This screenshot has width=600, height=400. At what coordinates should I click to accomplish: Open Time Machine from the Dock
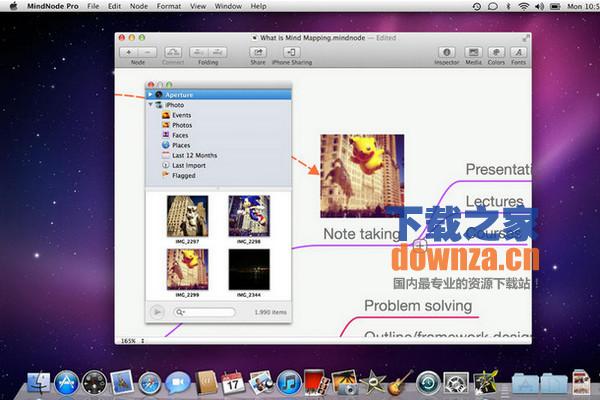[x=428, y=383]
